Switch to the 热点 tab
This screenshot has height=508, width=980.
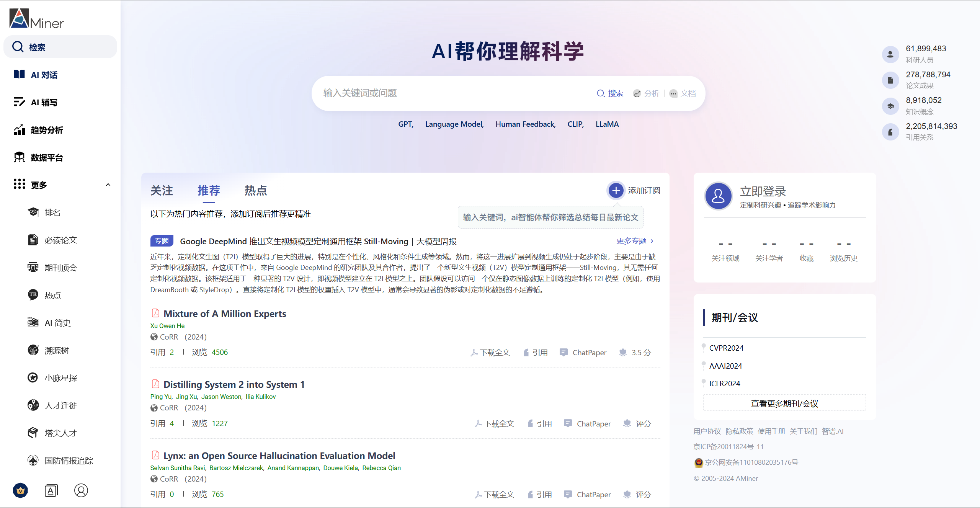[255, 190]
